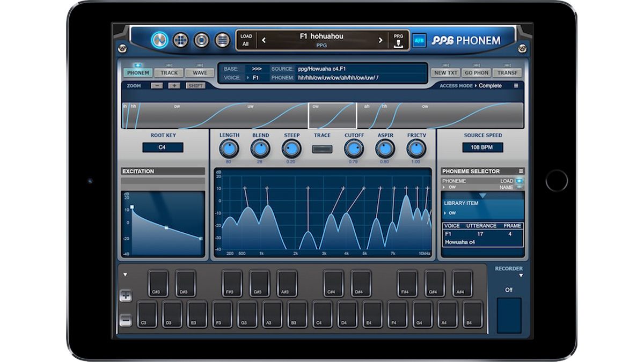Play the C3 key

point(147,314)
